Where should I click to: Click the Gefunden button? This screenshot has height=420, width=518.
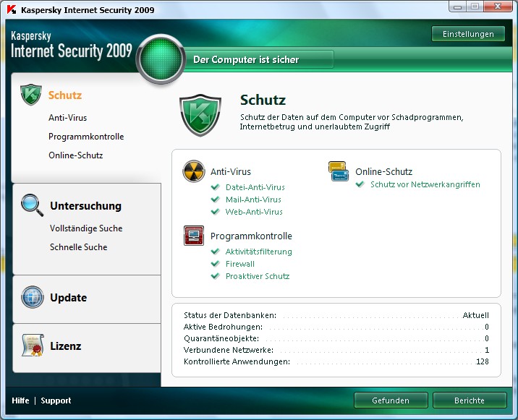pyautogui.click(x=391, y=400)
